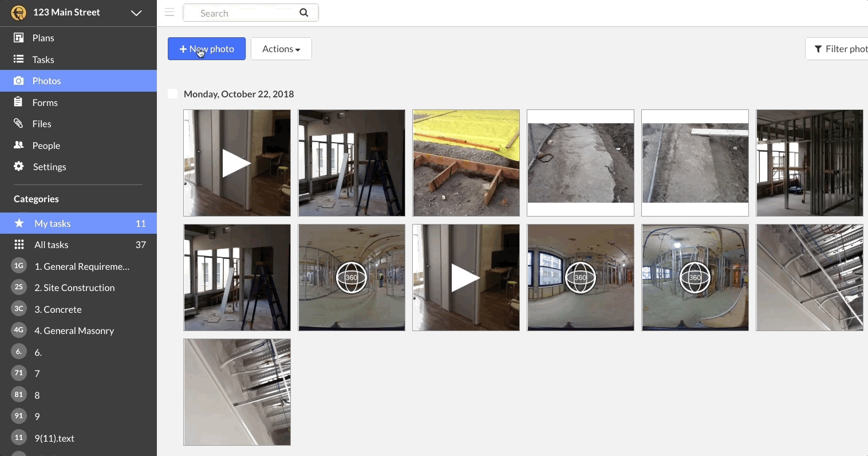Click the 4G category badge

pyautogui.click(x=19, y=331)
